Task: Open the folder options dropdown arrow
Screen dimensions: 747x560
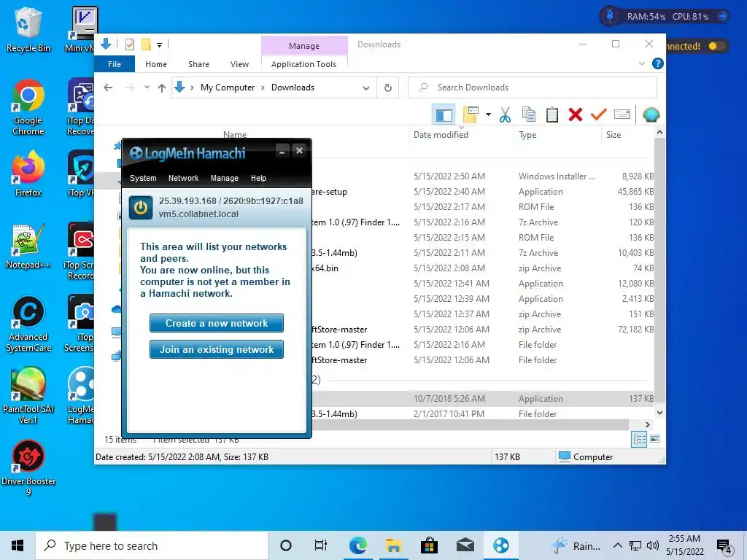Action: [x=488, y=114]
